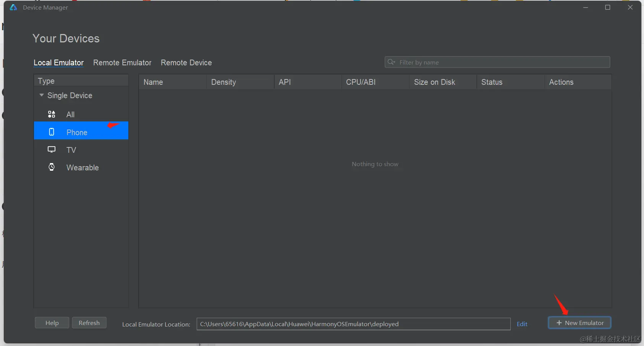The width and height of the screenshot is (644, 346).
Task: Sort by the API column header
Action: click(308, 82)
